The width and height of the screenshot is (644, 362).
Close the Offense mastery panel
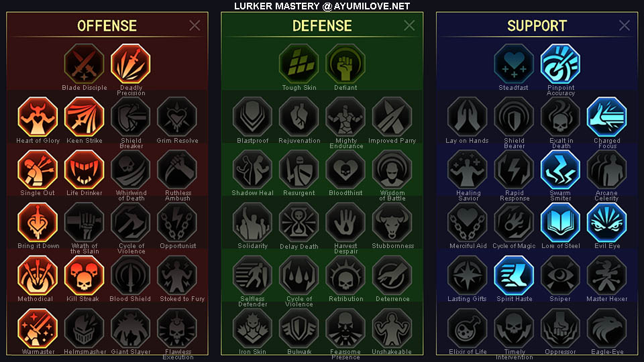click(195, 25)
